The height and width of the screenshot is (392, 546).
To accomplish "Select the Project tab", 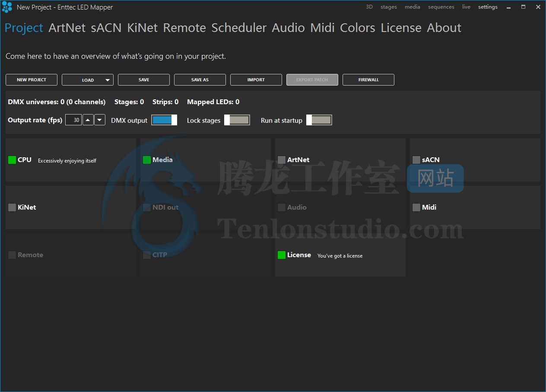I will pyautogui.click(x=24, y=28).
